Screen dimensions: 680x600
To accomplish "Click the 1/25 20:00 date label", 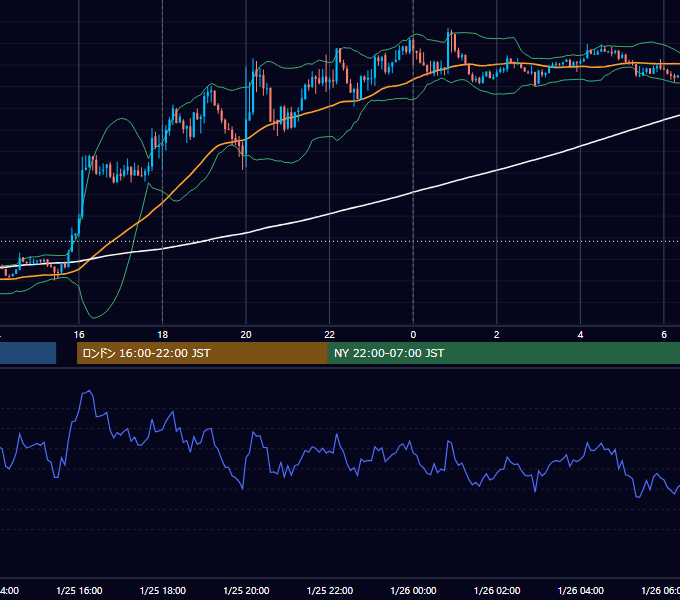I will click(x=246, y=590).
